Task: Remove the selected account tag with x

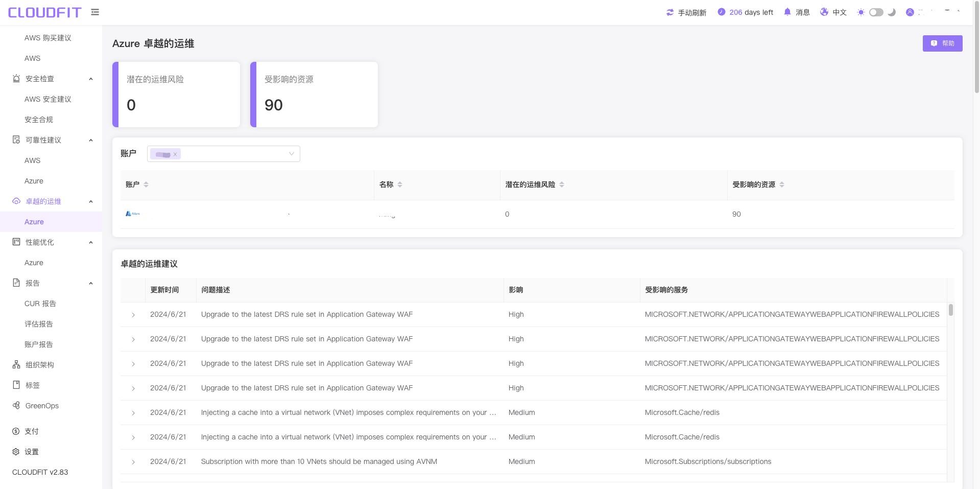Action: 175,154
